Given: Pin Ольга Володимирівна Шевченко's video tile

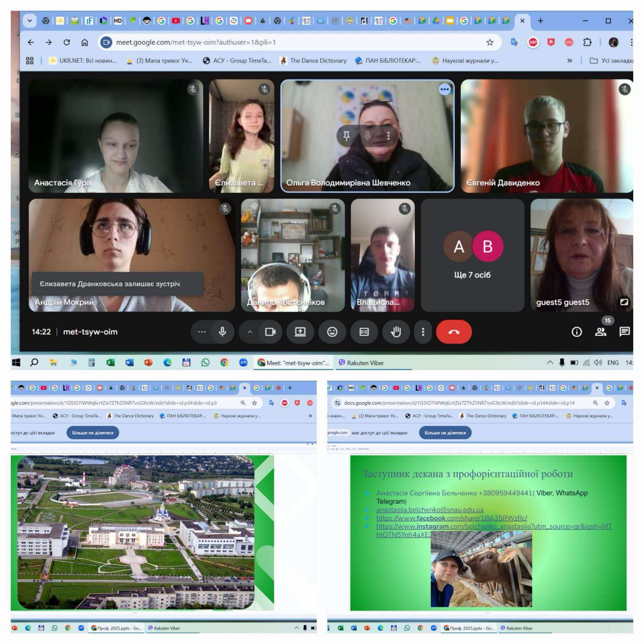Looking at the screenshot, I should pos(347,136).
